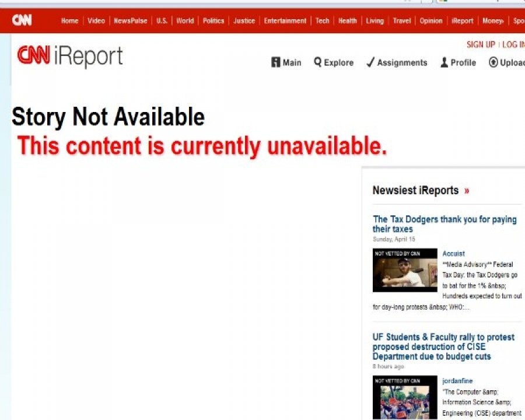Open the Entertainment section
The image size is (525, 420).
coord(285,21)
